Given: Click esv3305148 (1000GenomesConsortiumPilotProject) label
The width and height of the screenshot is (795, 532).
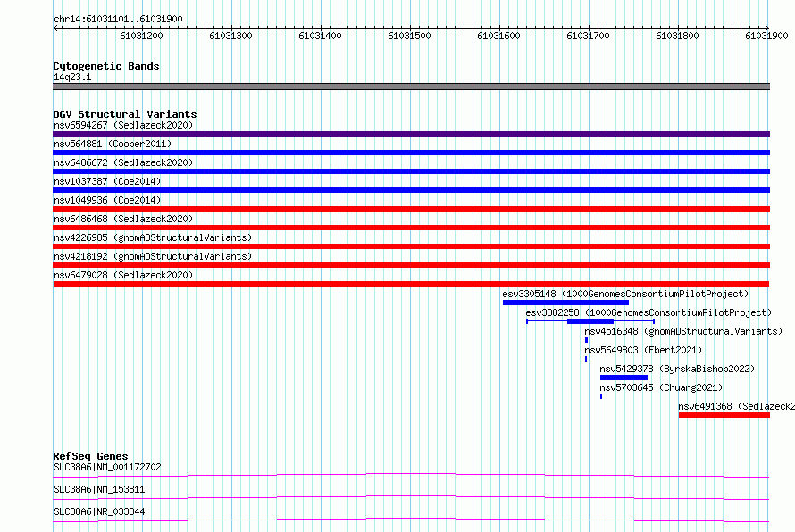Looking at the screenshot, I should (x=625, y=294).
